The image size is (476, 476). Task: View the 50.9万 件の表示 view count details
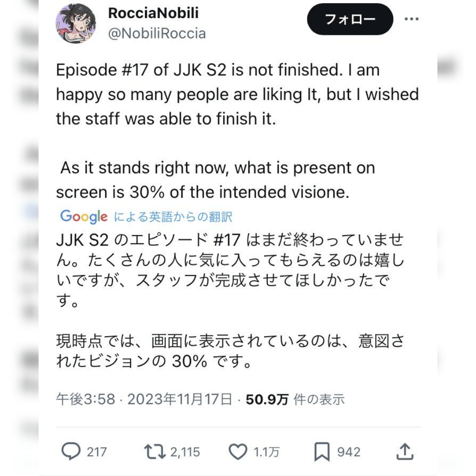click(x=295, y=399)
